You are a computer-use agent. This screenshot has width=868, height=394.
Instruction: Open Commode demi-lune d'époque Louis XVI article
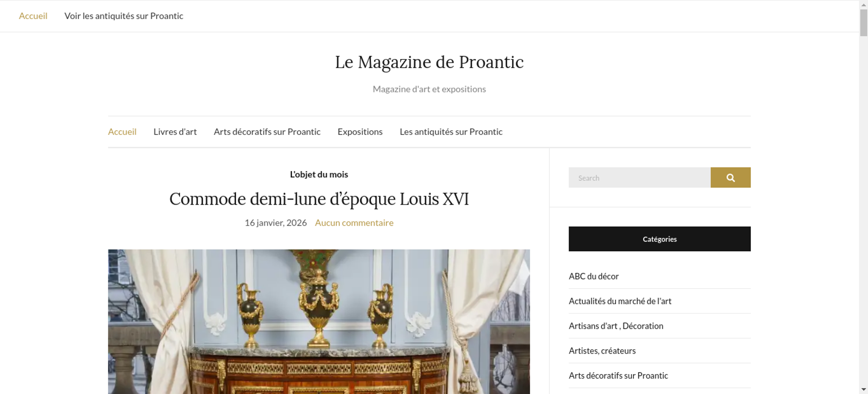319,199
